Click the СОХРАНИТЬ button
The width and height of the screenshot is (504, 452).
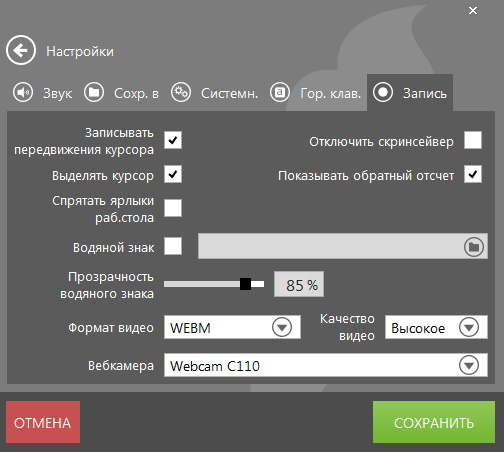pos(434,422)
